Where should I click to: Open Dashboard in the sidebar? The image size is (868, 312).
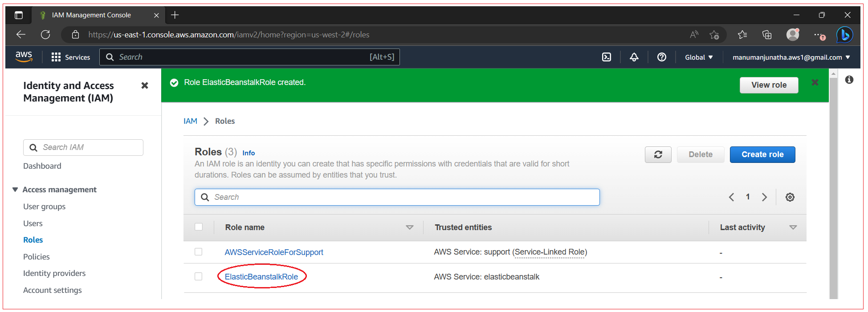pyautogui.click(x=42, y=166)
